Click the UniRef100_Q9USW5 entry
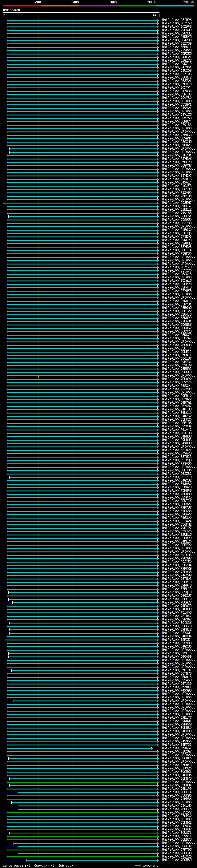The image size is (197, 868). pos(177,33)
